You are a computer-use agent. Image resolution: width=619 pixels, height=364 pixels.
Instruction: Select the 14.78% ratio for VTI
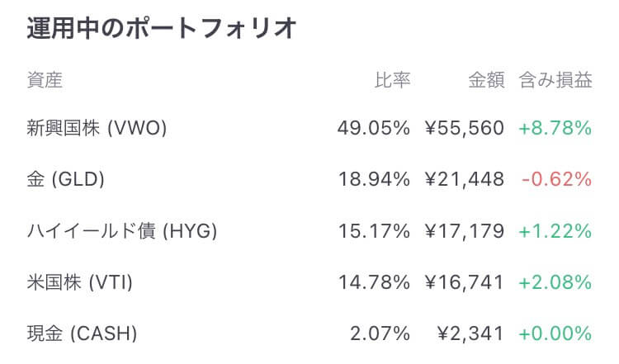[x=374, y=282]
